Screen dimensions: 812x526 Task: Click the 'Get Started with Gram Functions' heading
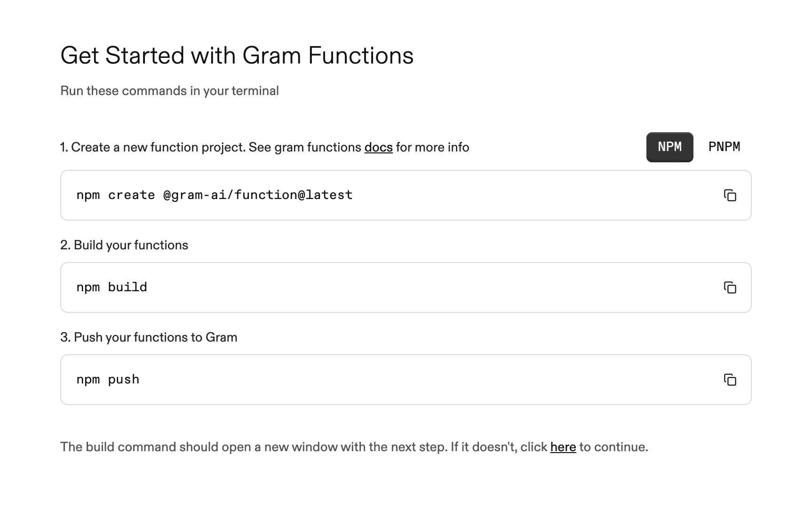(237, 55)
